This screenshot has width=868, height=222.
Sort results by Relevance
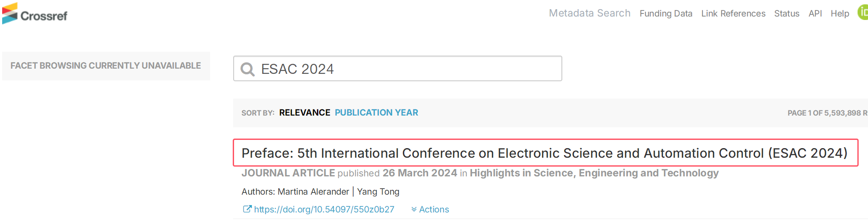pyautogui.click(x=304, y=113)
